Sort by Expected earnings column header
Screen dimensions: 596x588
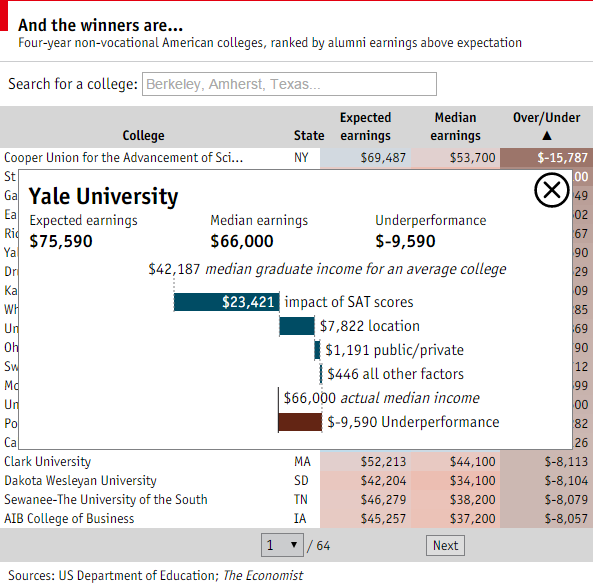(x=365, y=127)
